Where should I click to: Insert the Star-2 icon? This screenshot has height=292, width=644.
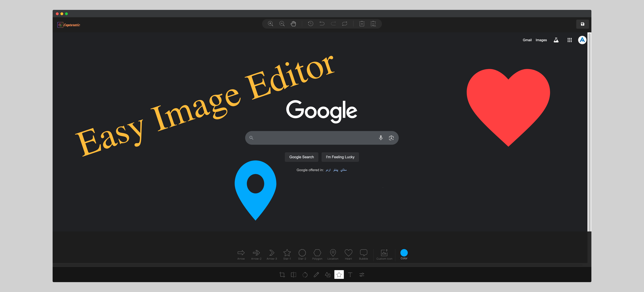click(x=302, y=254)
